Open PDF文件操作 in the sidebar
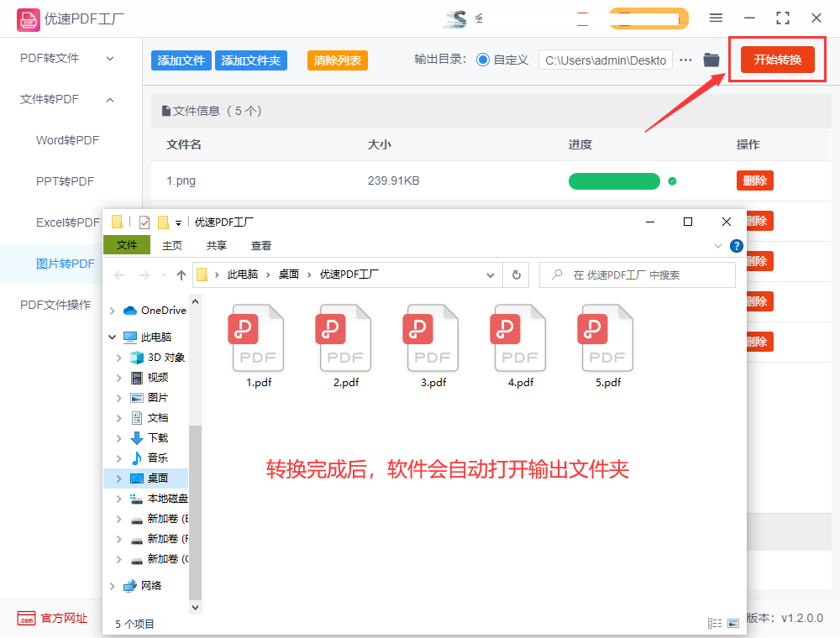Image resolution: width=840 pixels, height=638 pixels. click(x=55, y=305)
